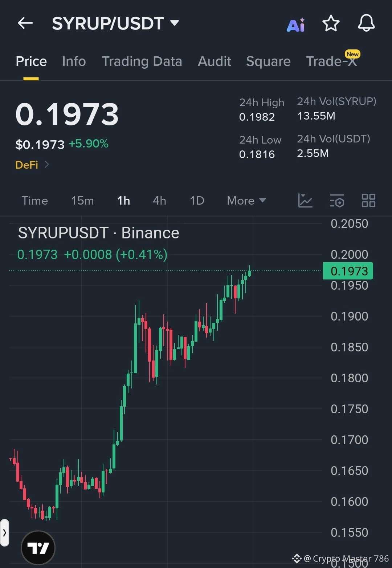Tap the SYRUPUSDT · Binance chart title
The width and height of the screenshot is (392, 568).
coord(99,233)
